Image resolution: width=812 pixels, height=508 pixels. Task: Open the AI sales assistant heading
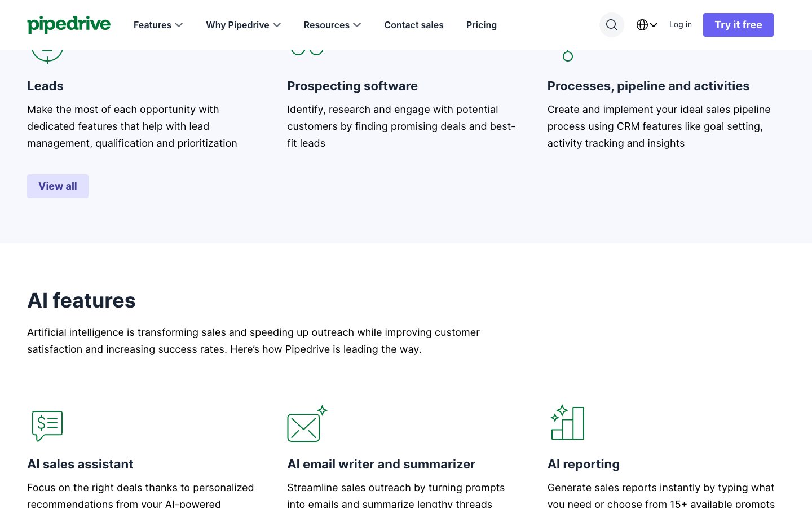click(80, 464)
